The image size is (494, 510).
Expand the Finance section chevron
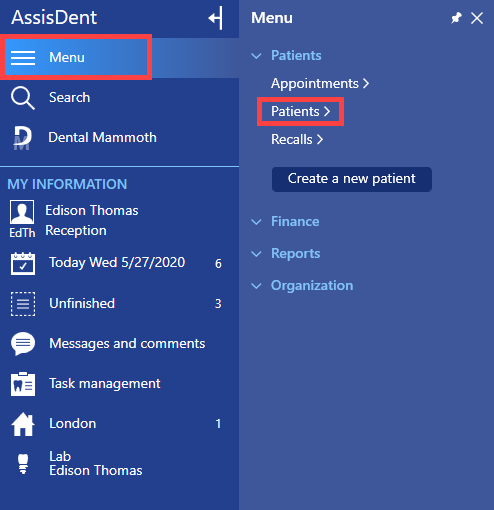[256, 222]
